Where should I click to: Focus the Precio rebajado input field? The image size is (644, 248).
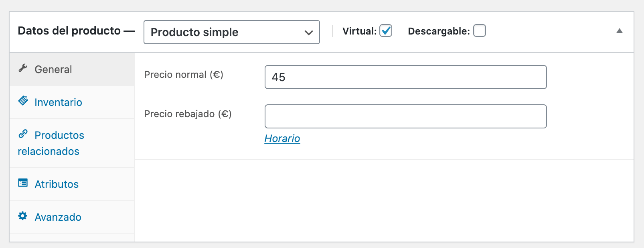406,116
